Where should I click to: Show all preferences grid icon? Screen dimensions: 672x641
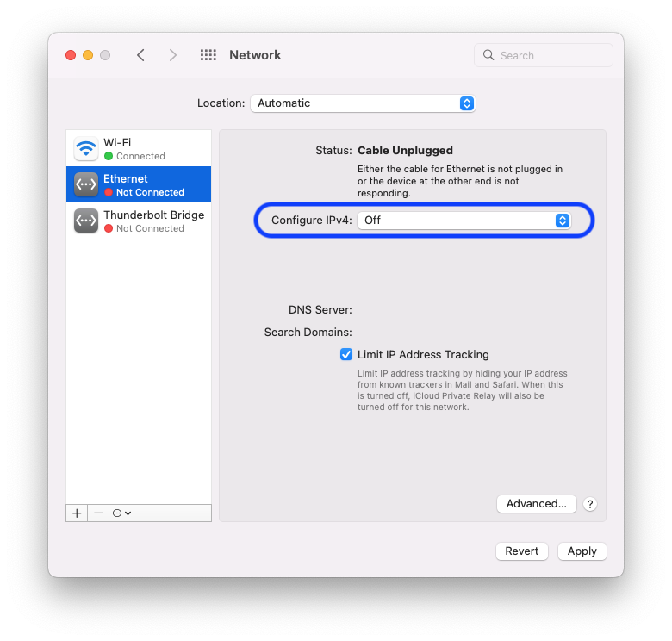coord(208,55)
